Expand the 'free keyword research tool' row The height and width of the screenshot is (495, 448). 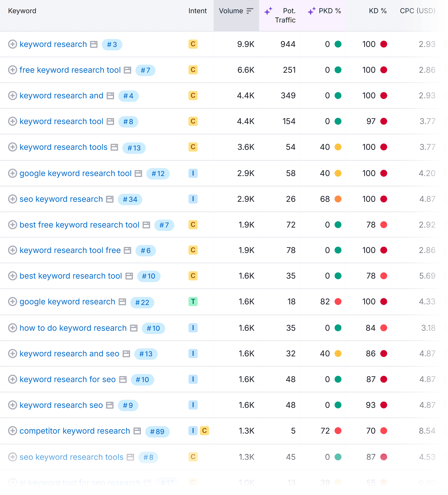click(13, 70)
